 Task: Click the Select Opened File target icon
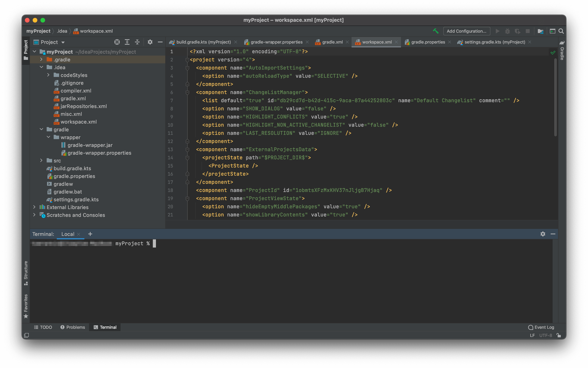117,42
